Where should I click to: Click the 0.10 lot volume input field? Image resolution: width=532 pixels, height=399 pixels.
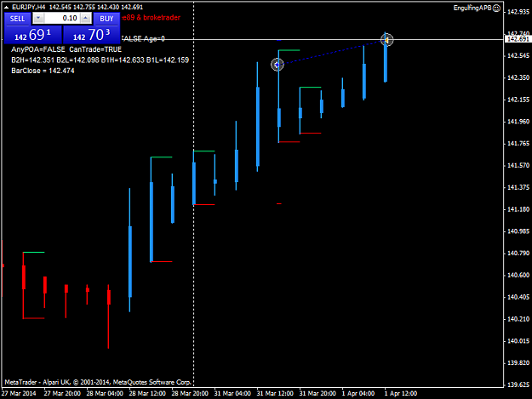coord(62,19)
